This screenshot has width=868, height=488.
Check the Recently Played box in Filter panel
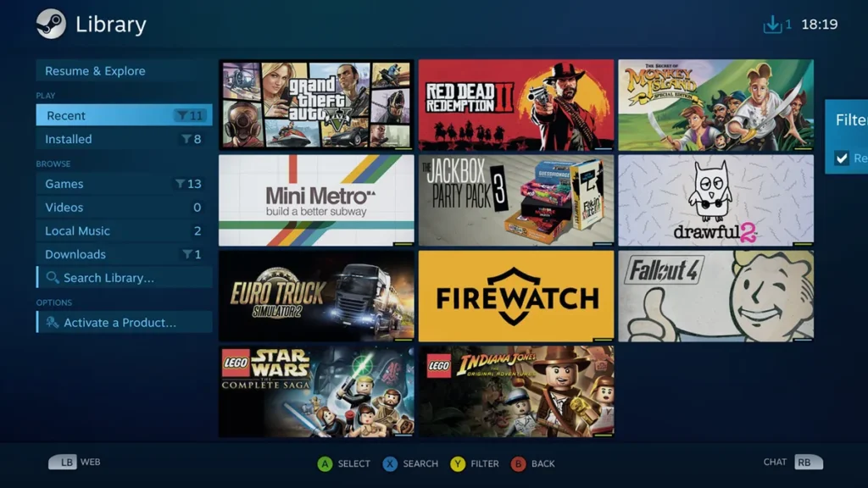click(x=842, y=158)
